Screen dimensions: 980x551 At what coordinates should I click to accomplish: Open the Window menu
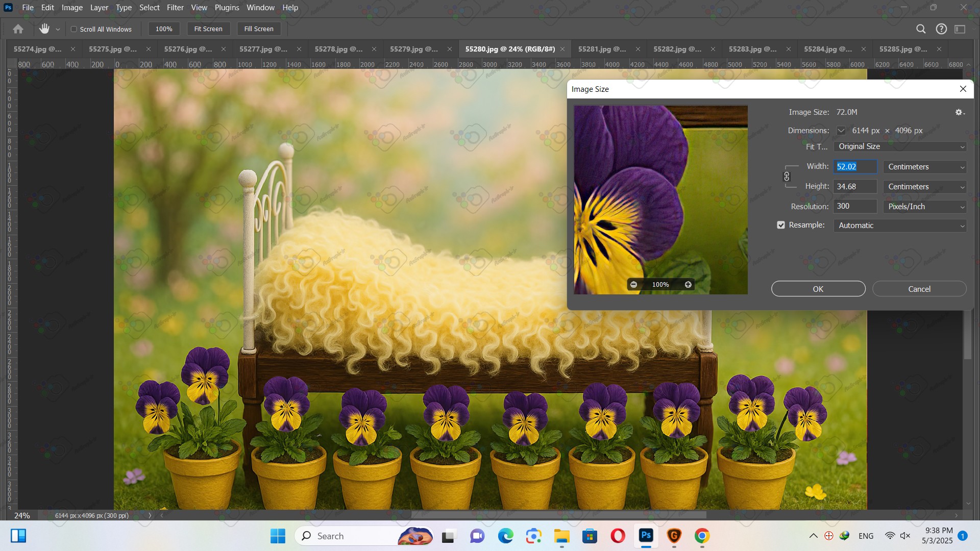(260, 8)
